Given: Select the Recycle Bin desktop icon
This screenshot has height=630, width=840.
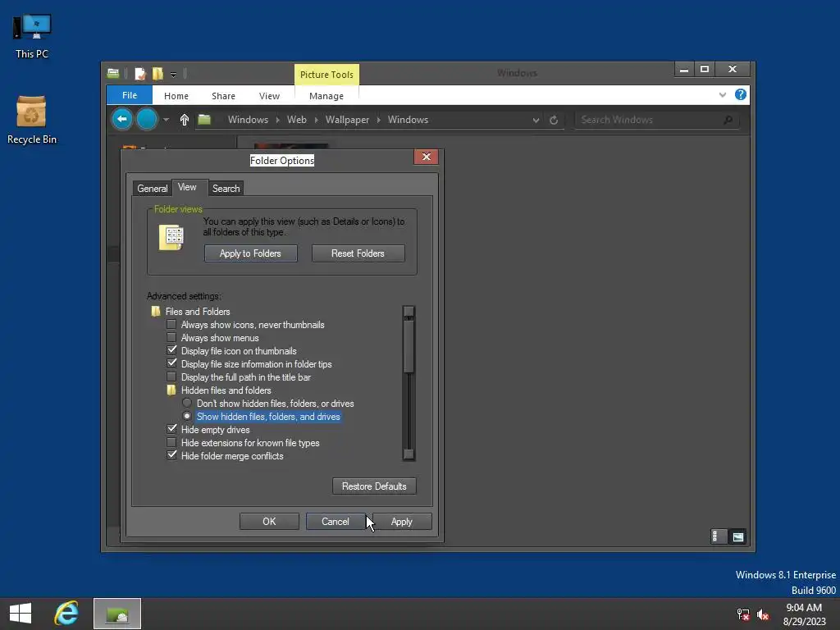Looking at the screenshot, I should (32, 120).
